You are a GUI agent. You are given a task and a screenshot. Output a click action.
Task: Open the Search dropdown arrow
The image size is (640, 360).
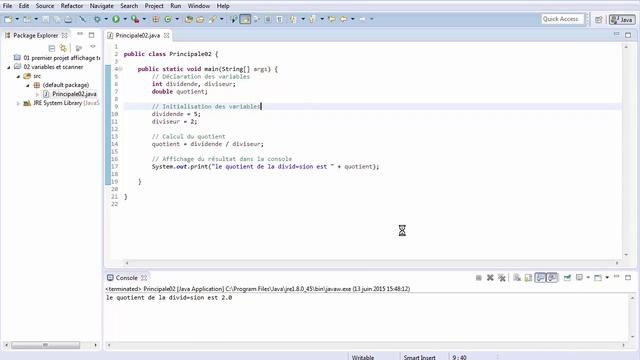222,19
